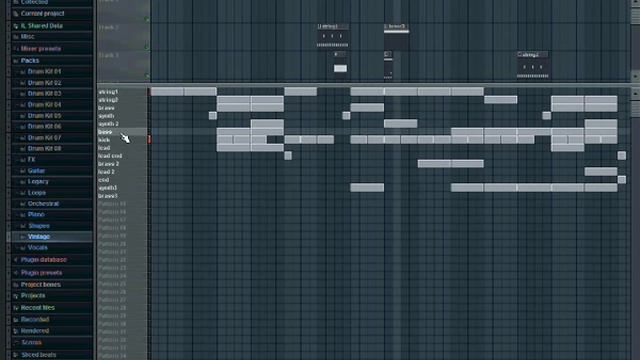Select the lead 2 pattern name
Image resolution: width=640 pixels, height=360 pixels.
coord(106,172)
